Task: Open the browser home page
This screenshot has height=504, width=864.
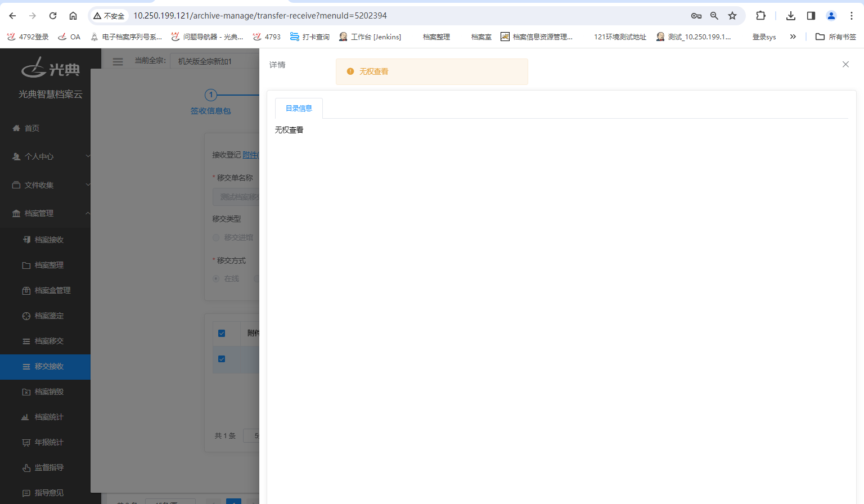Action: (x=73, y=16)
